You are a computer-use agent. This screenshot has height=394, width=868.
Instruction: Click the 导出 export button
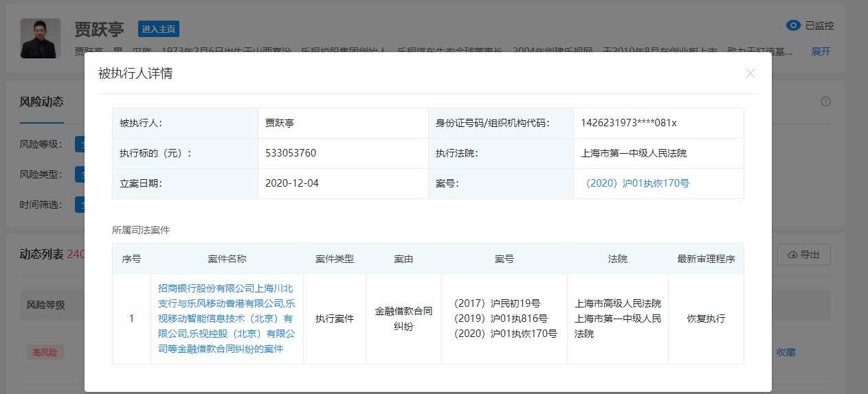pyautogui.click(x=803, y=255)
